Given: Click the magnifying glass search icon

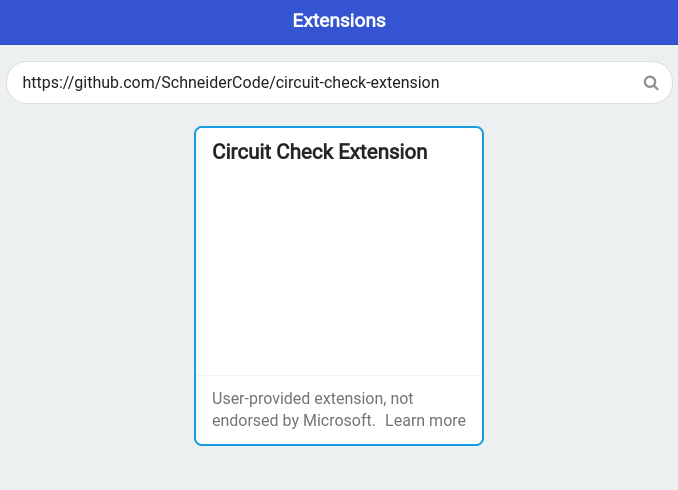Looking at the screenshot, I should coord(651,83).
